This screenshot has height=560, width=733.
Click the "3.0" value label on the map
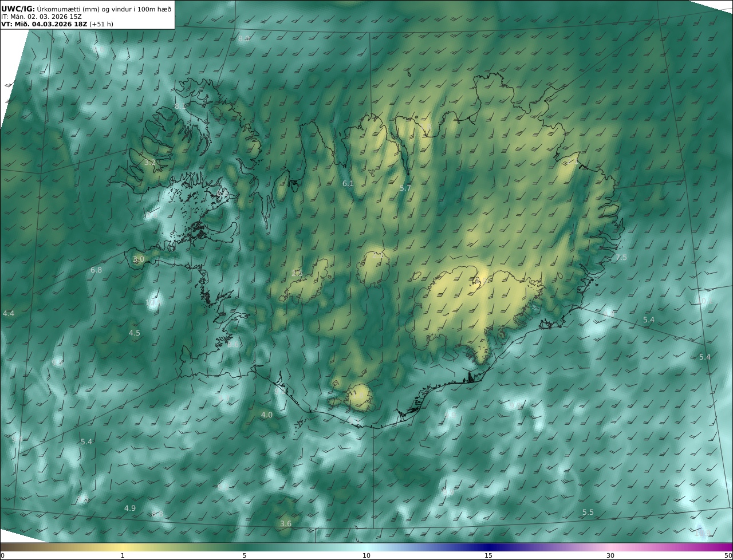(139, 259)
